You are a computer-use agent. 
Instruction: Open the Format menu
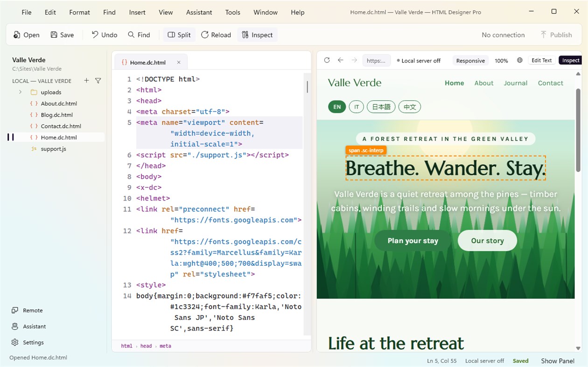tap(79, 13)
